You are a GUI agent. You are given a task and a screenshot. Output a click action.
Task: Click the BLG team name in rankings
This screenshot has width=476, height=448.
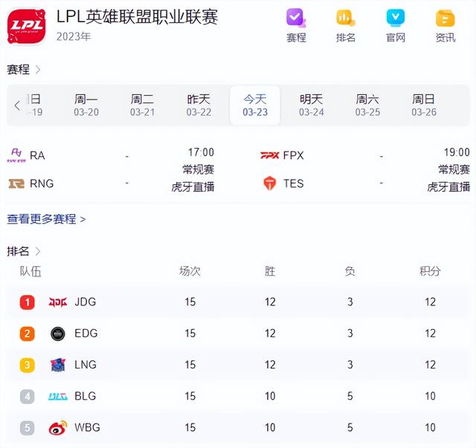click(x=86, y=396)
